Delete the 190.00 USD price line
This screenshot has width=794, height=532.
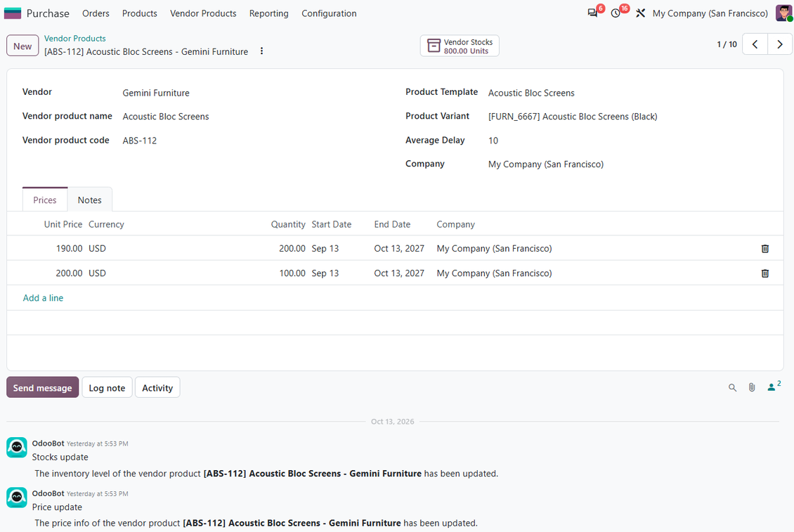click(x=765, y=249)
